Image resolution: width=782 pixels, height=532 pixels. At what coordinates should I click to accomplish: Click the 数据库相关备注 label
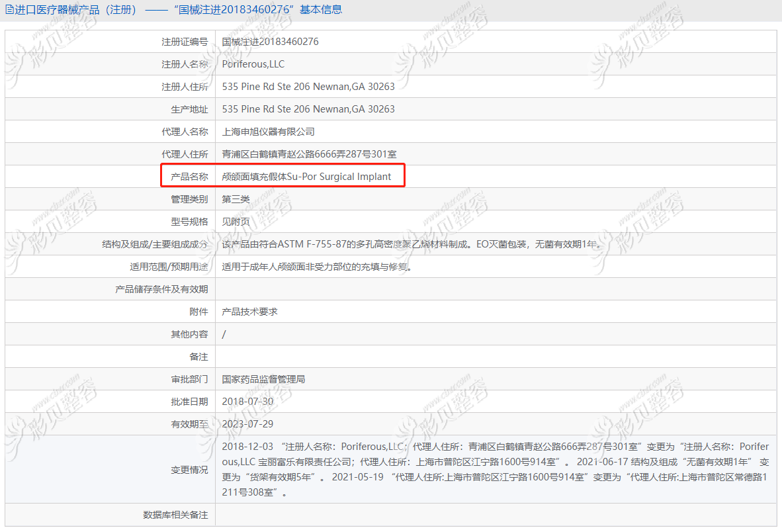pos(175,515)
